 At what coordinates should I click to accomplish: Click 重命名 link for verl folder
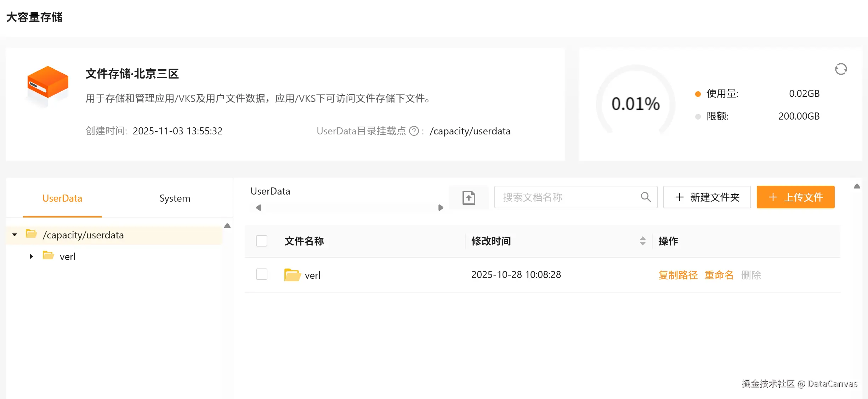[719, 275]
